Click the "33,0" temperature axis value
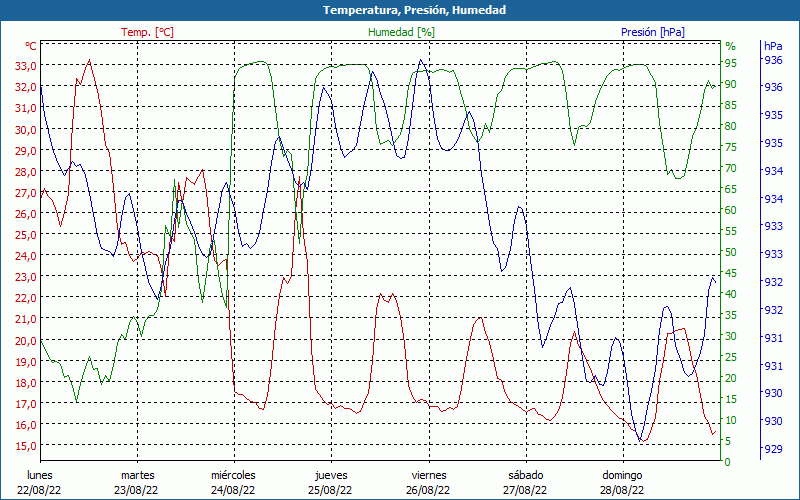Image resolution: width=800 pixels, height=500 pixels. click(26, 66)
